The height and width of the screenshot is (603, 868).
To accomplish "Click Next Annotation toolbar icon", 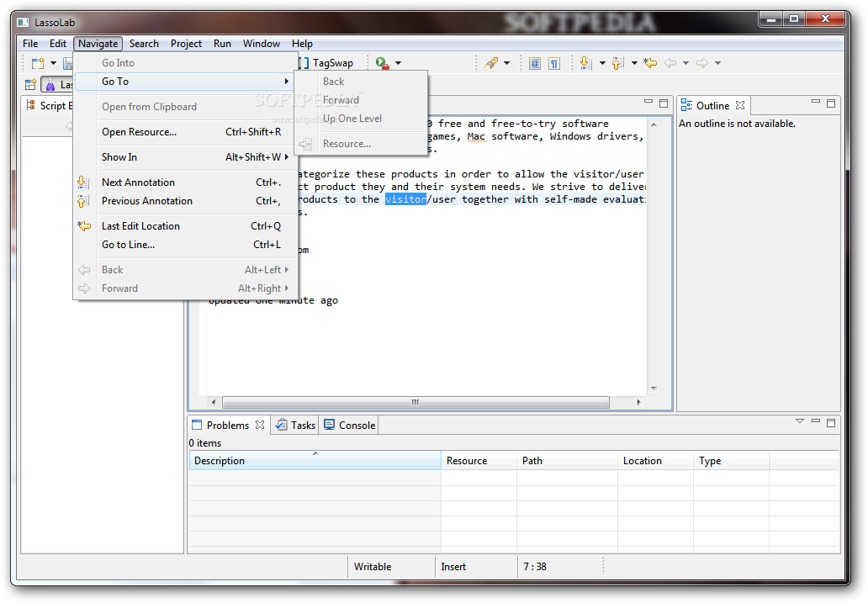I will [585, 63].
